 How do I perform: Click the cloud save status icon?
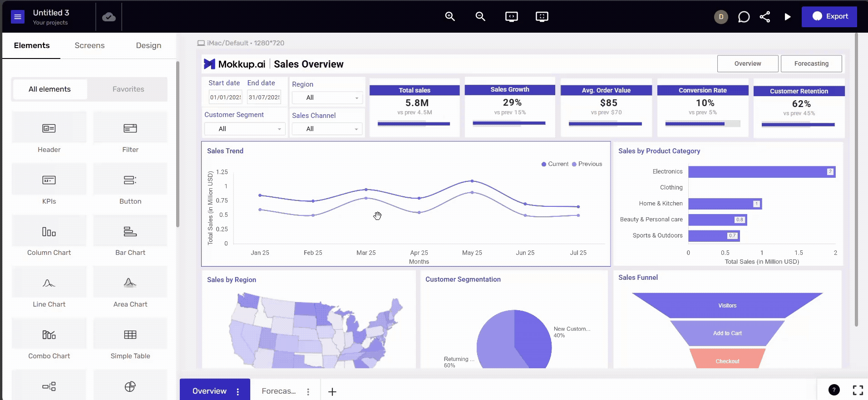[x=109, y=17]
